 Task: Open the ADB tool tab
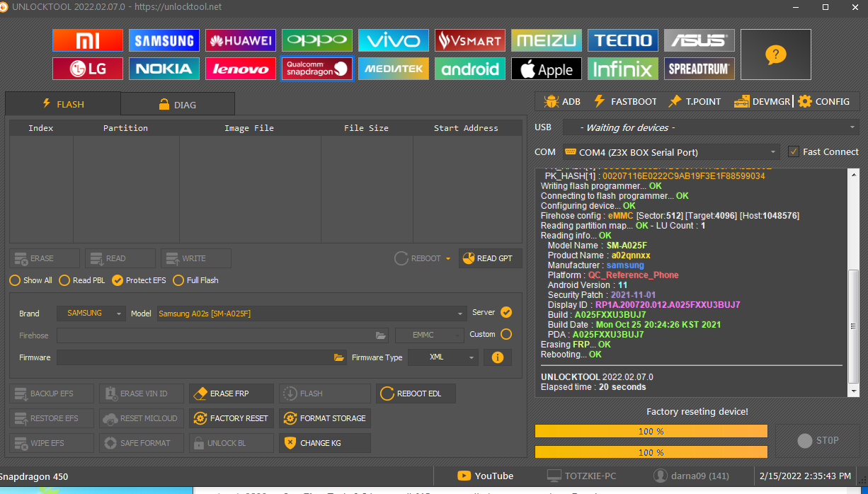562,101
